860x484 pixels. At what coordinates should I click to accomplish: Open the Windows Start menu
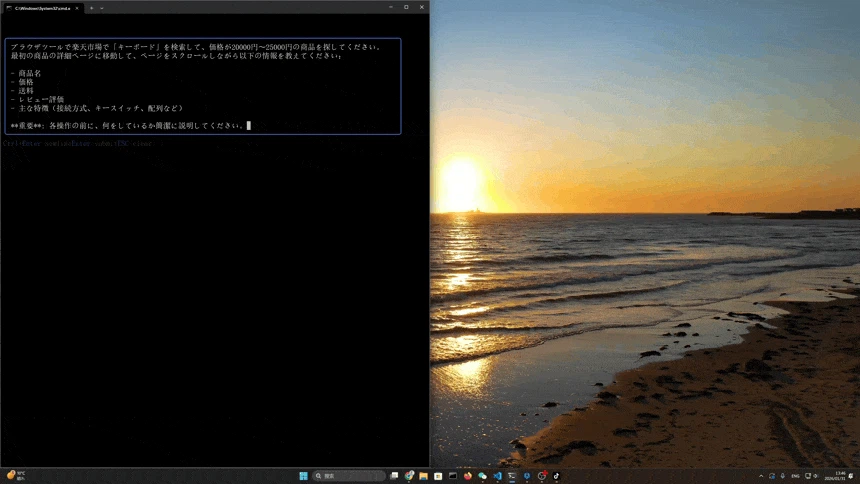303,476
